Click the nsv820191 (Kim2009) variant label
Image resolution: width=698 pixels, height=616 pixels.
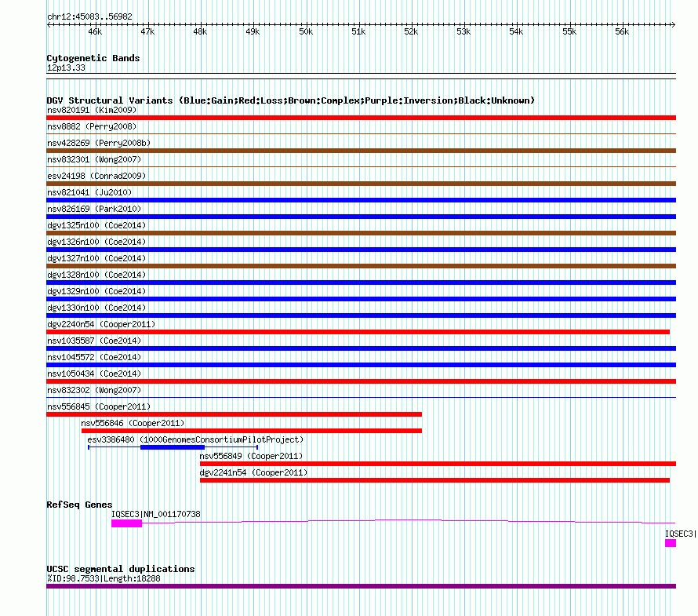(x=92, y=110)
